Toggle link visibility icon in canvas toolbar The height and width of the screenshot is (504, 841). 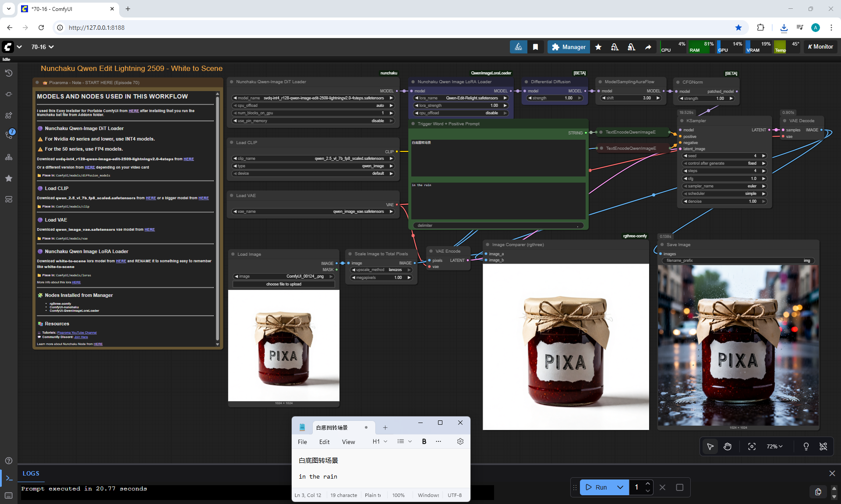click(823, 446)
